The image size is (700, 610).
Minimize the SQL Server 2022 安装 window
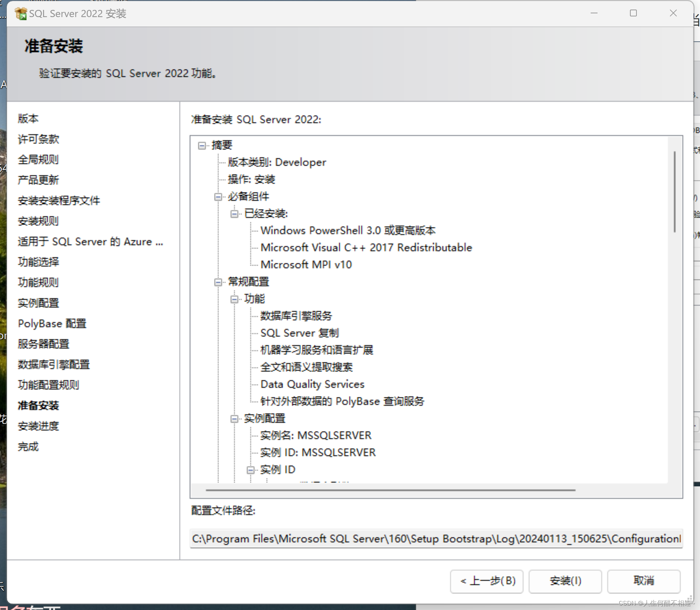click(x=594, y=13)
